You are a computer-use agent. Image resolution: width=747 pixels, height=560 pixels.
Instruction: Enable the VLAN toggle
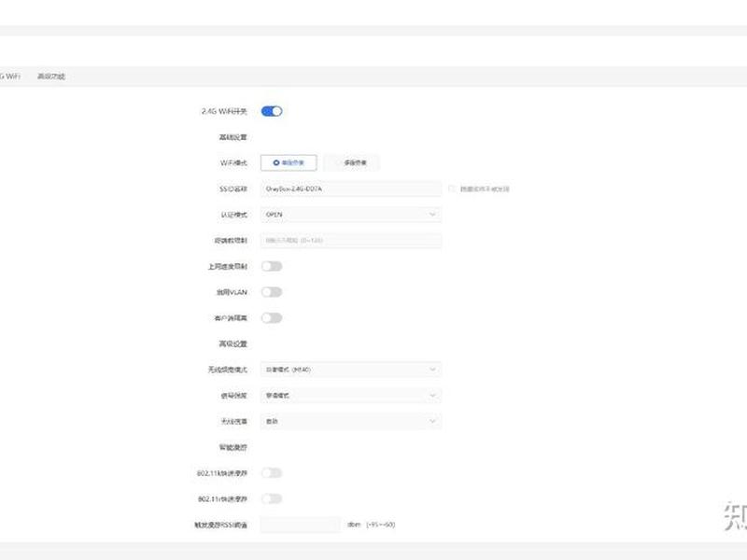click(x=272, y=292)
